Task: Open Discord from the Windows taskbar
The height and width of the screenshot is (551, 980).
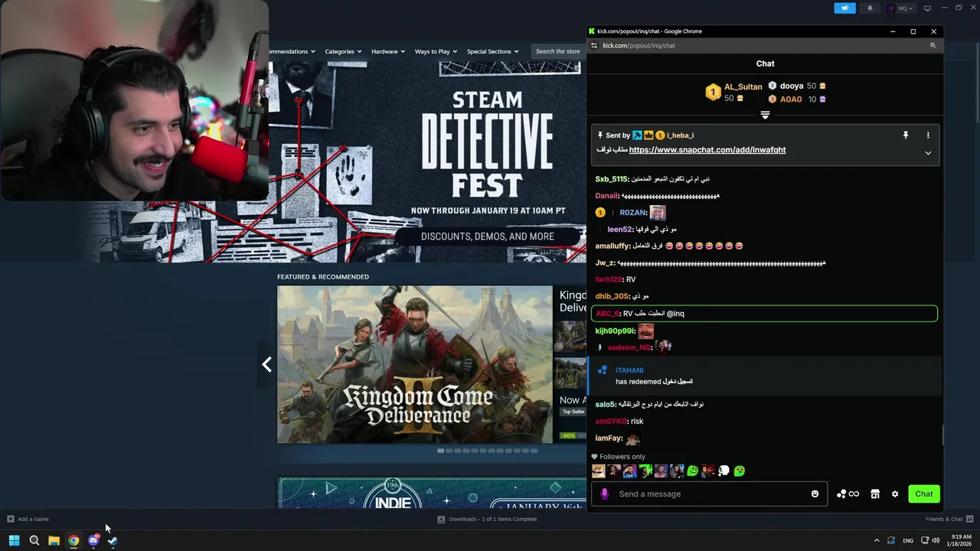Action: 93,540
